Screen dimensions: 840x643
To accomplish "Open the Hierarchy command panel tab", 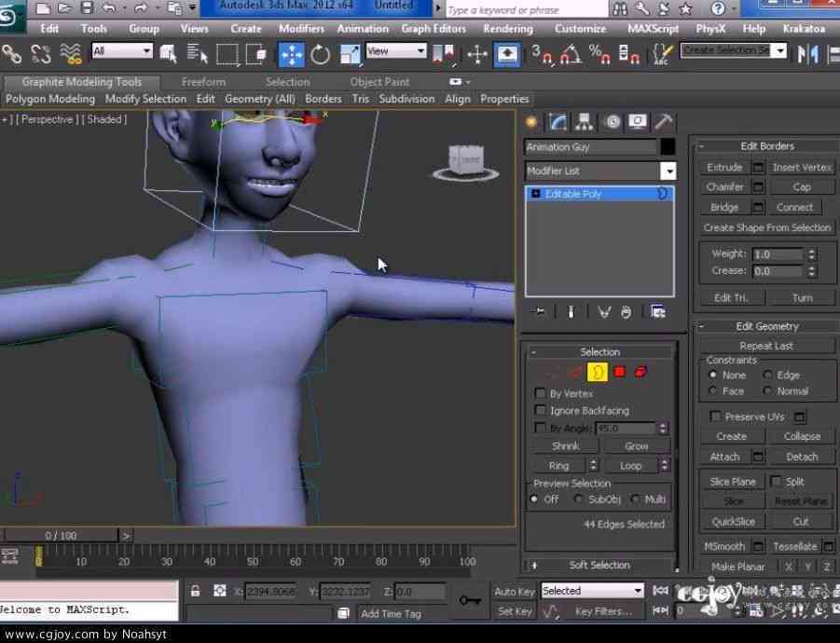I will point(584,122).
